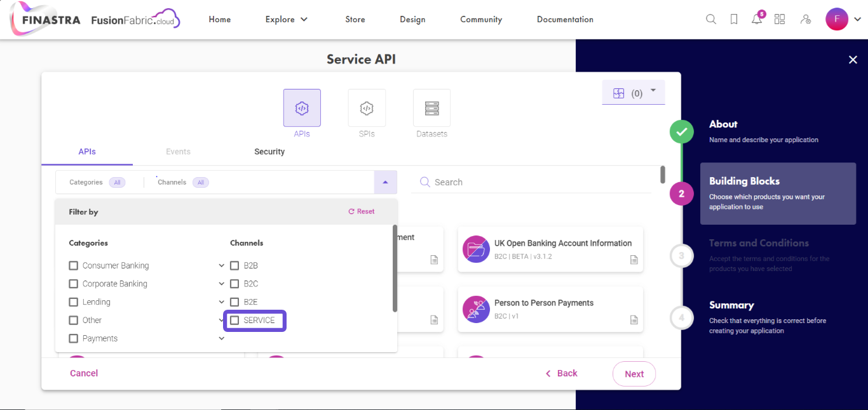Image resolution: width=868 pixels, height=410 pixels.
Task: Open documentation icon for UK Open Banking card
Action: (634, 260)
